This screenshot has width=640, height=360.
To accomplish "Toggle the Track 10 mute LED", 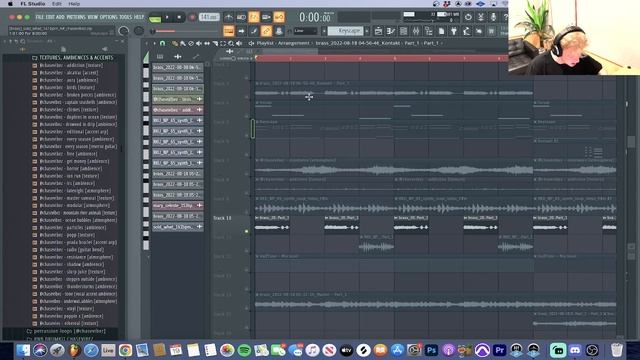I will coord(247,231).
